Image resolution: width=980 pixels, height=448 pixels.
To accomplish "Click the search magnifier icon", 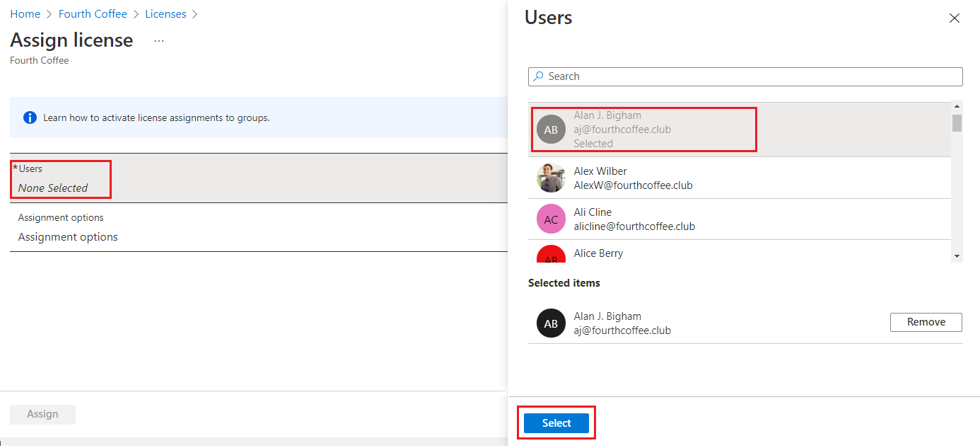I will click(x=539, y=76).
